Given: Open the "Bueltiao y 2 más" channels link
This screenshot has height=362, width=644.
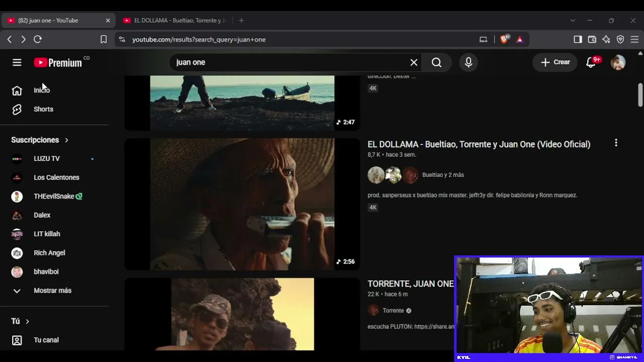Looking at the screenshot, I should click(443, 175).
